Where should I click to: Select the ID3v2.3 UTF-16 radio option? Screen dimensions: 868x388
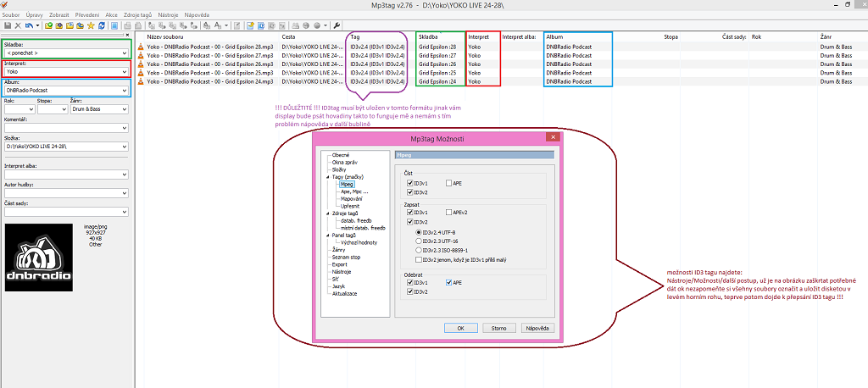coord(418,241)
